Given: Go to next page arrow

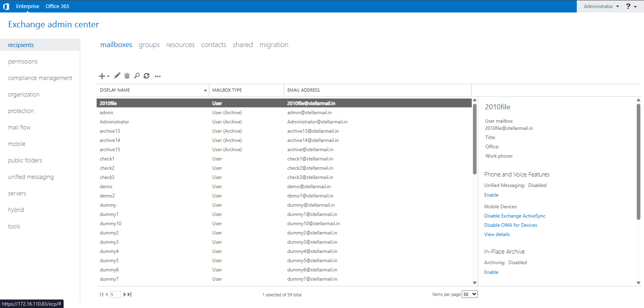Looking at the screenshot, I should (x=125, y=294).
